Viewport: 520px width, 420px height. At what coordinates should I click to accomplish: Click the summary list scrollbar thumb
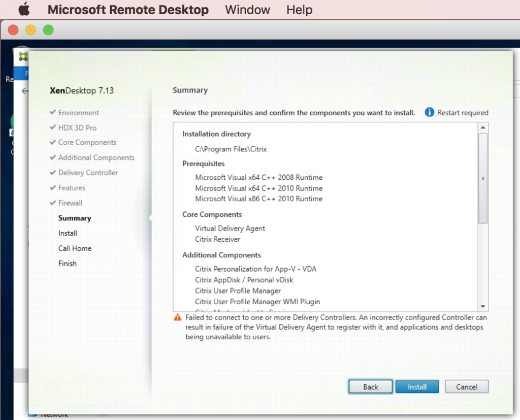483,178
